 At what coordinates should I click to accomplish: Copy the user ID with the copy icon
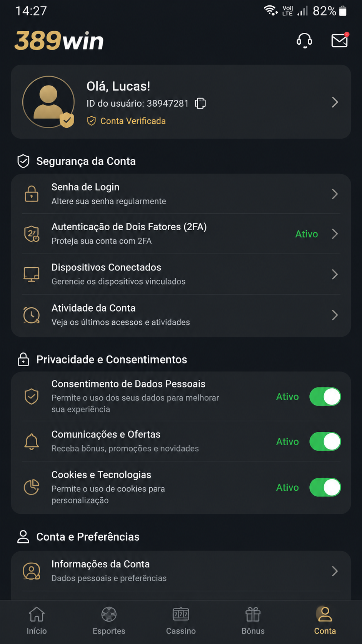point(200,103)
